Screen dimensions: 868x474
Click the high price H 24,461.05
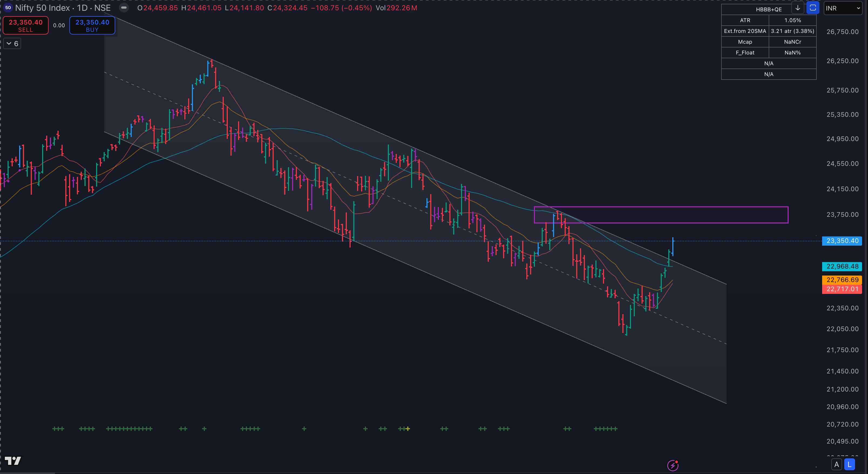(x=201, y=8)
